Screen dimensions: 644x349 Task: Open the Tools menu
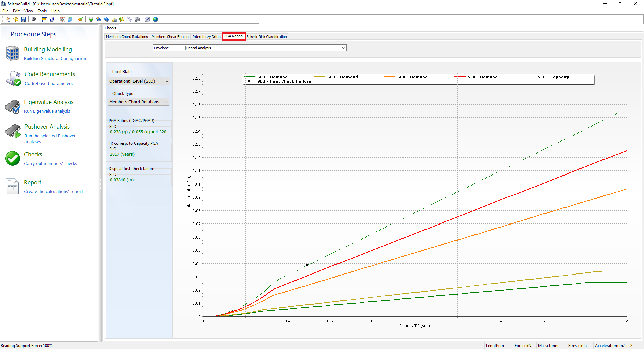click(42, 11)
